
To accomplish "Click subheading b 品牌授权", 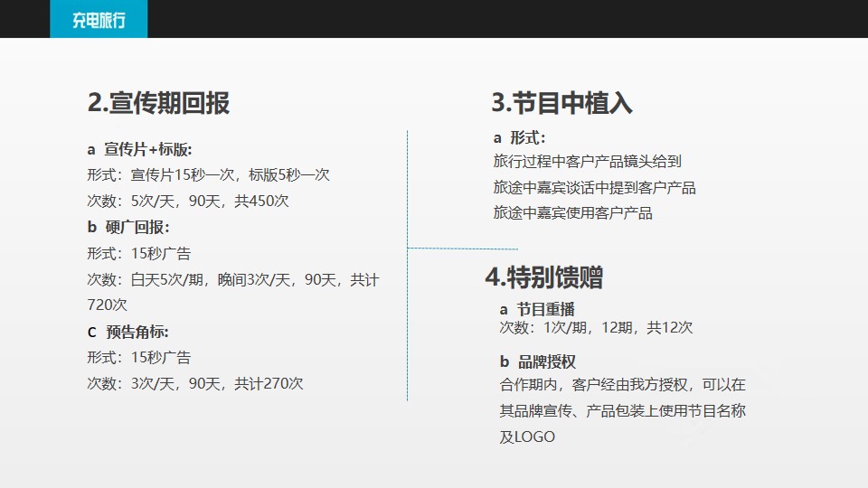I will (x=537, y=361).
